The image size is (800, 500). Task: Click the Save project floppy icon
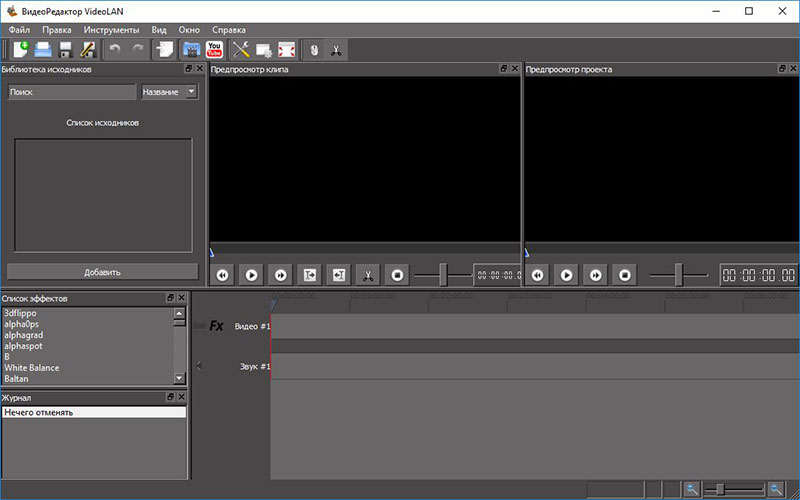pos(65,50)
